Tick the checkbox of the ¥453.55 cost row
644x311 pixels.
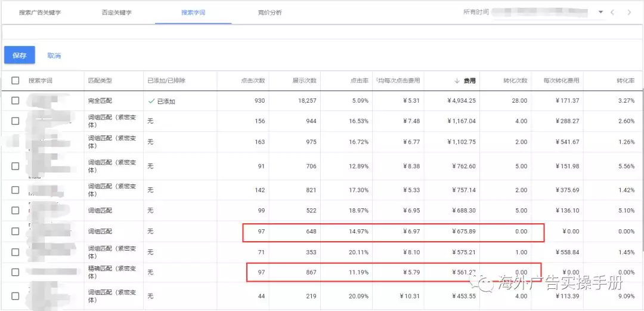(x=16, y=296)
